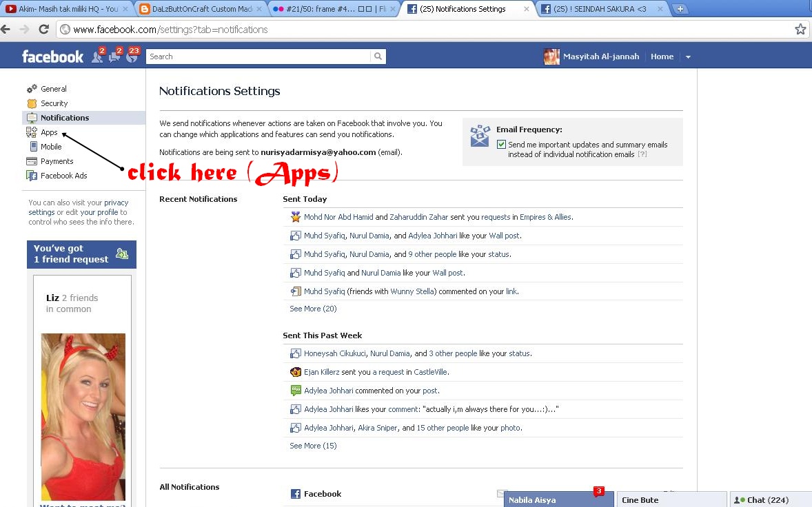Bookmark page with star icon
812x507 pixels.
tap(800, 30)
